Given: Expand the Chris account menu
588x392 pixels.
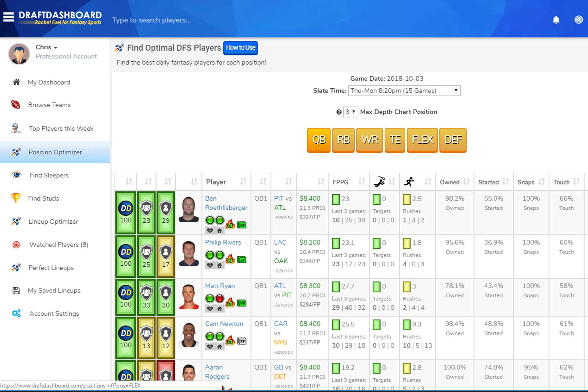Looking at the screenshot, I should coord(47,47).
